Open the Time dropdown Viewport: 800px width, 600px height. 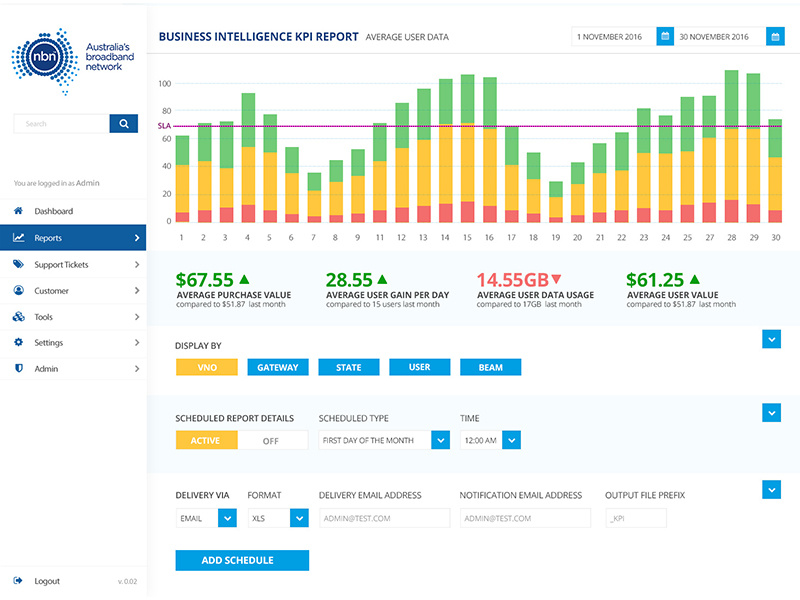511,440
